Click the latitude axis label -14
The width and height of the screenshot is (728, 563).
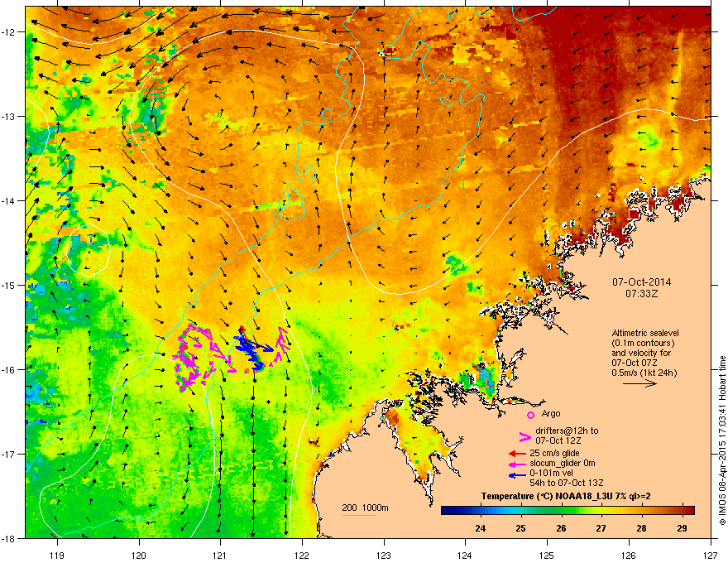(8, 200)
